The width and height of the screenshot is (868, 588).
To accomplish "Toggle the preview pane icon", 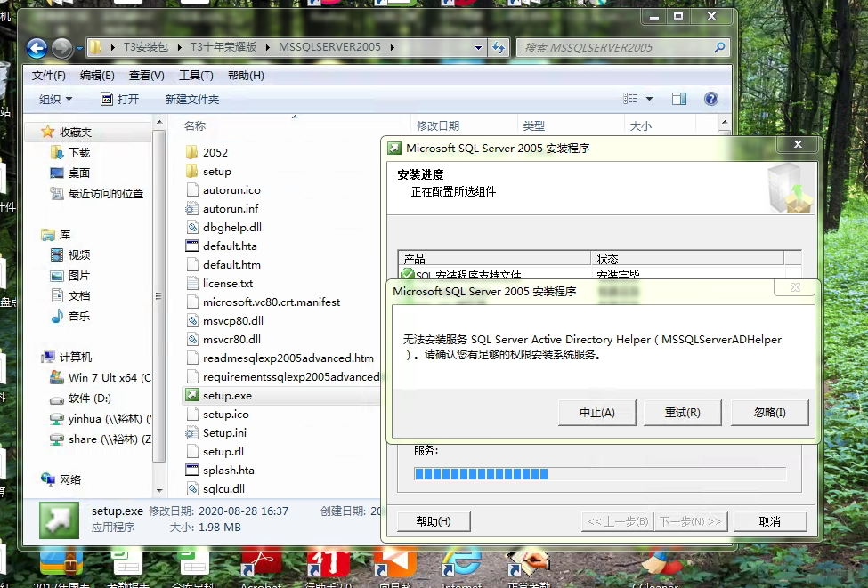I will click(679, 99).
